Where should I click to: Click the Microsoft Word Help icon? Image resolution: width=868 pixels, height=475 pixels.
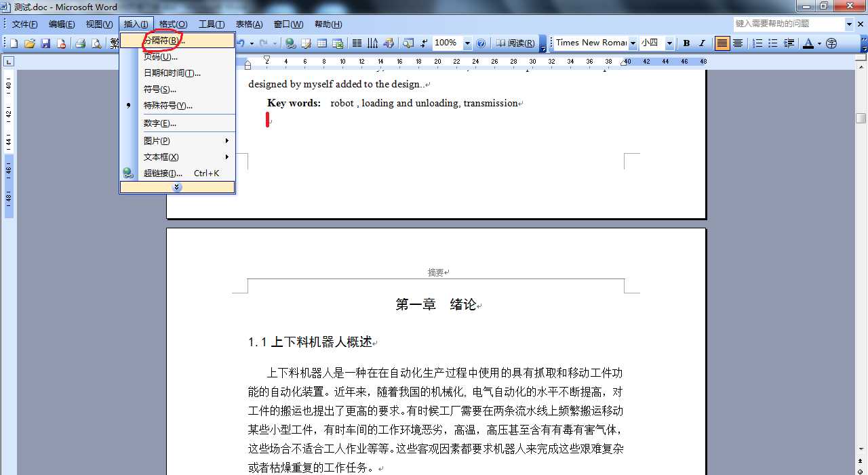(481, 43)
